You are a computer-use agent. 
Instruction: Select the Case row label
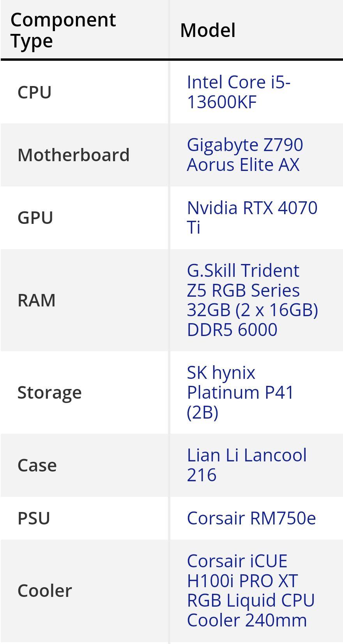37,465
